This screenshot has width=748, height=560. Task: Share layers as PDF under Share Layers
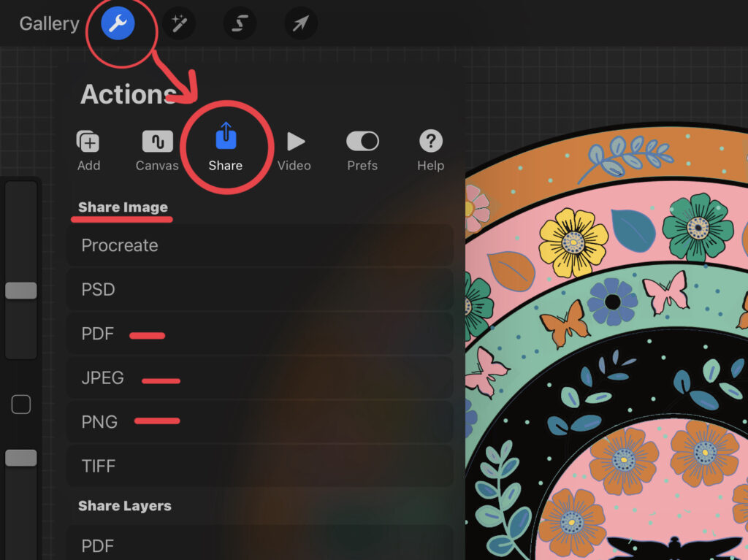(260, 544)
